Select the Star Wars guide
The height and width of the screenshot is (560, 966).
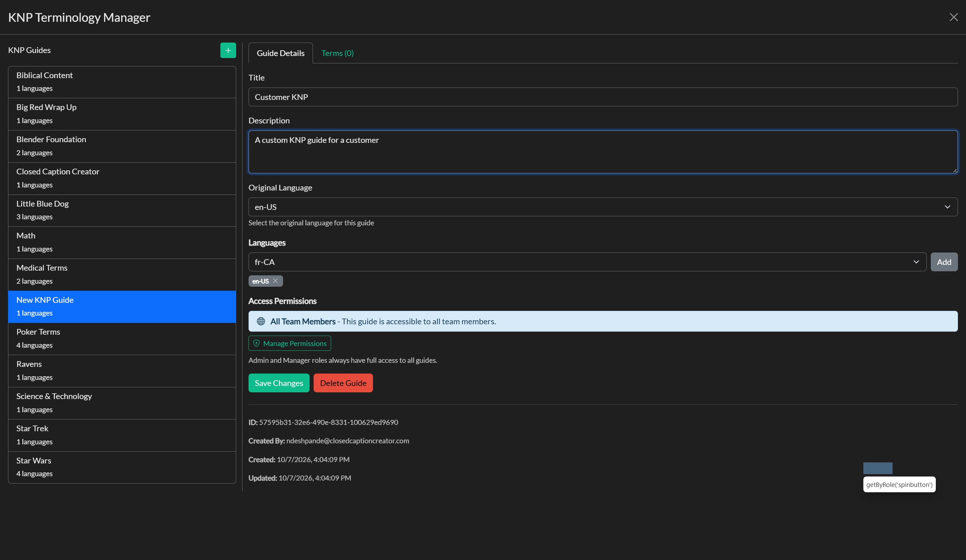122,467
